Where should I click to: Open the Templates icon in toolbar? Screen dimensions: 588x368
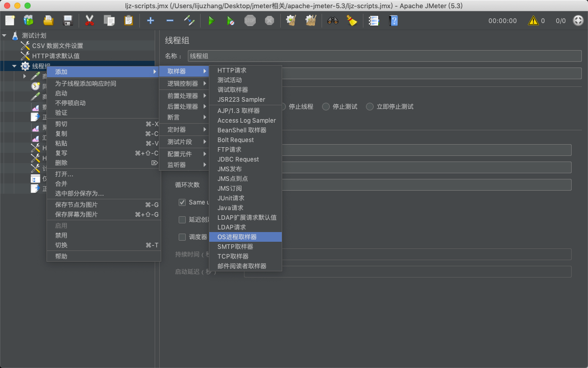29,20
